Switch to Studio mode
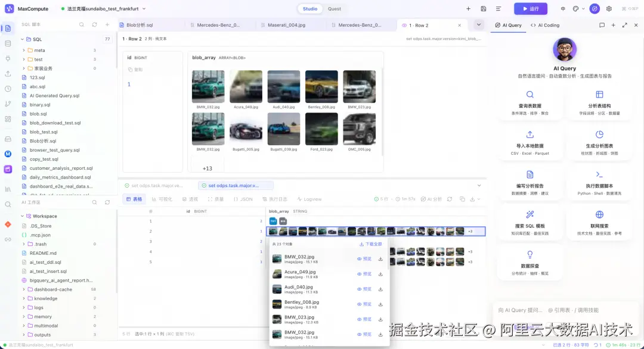This screenshot has width=644, height=349. 310,8
